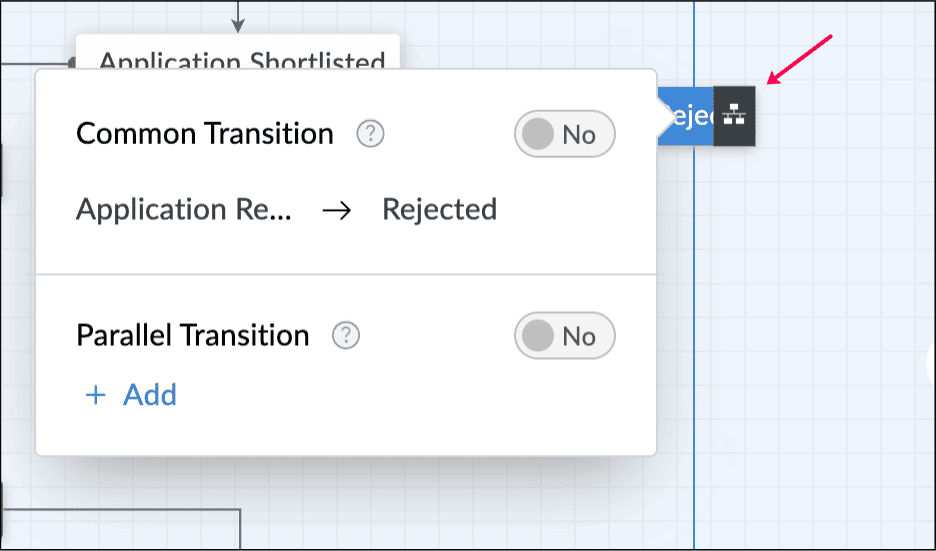936x551 pixels.
Task: Click the Parallel Transition label text
Action: tap(193, 336)
